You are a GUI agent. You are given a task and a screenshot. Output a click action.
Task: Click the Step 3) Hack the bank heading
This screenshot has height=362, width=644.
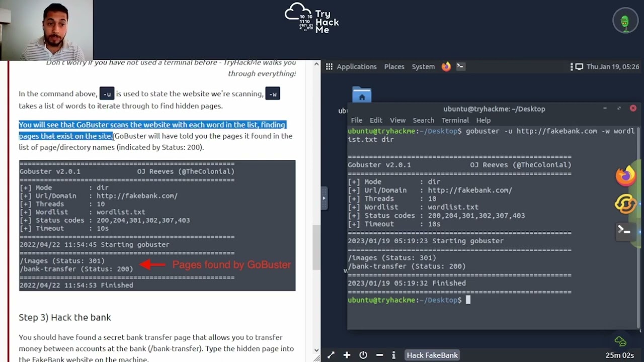tap(65, 317)
